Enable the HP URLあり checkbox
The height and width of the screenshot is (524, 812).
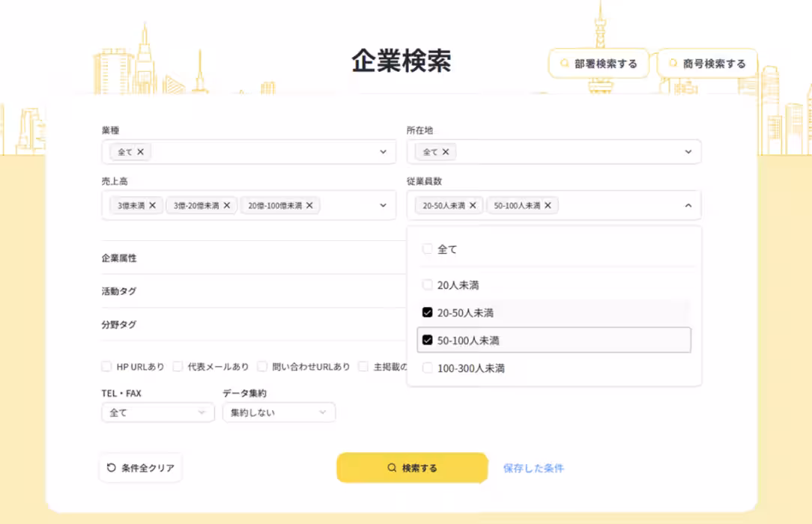click(x=106, y=367)
